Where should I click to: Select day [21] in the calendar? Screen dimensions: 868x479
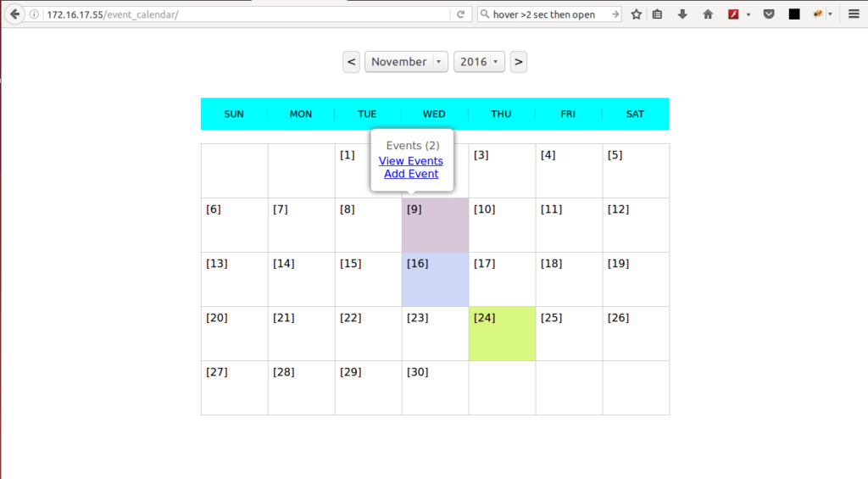(x=301, y=333)
